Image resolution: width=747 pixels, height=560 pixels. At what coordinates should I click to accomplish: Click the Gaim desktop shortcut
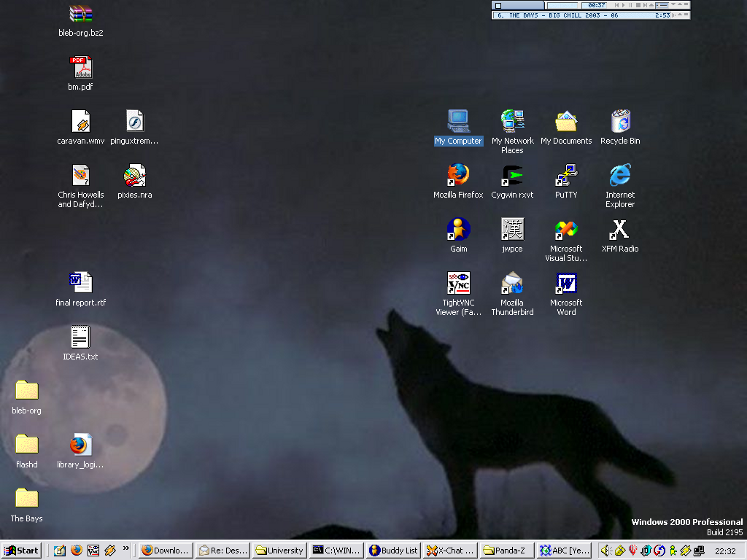[x=458, y=230]
